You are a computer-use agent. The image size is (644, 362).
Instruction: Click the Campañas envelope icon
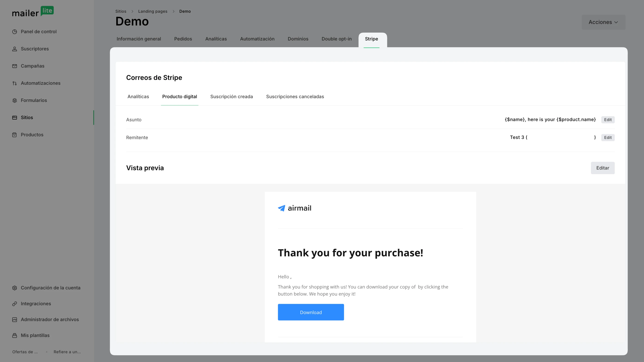15,66
